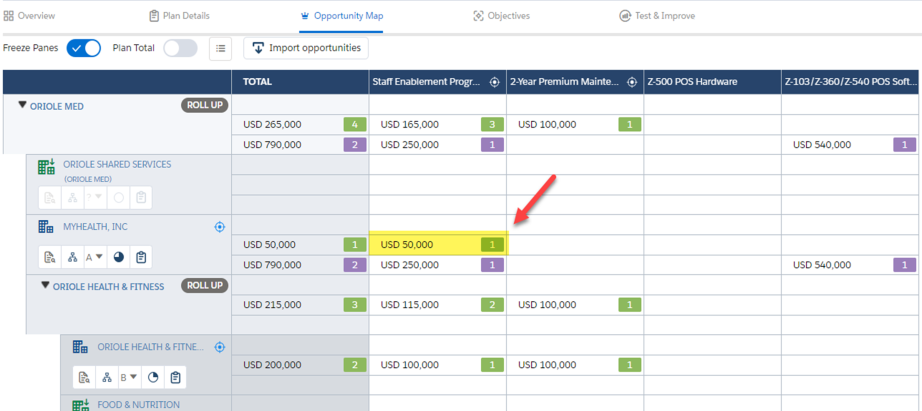922x411 pixels.
Task: Open the ORIOLE MED account link
Action: [57, 106]
